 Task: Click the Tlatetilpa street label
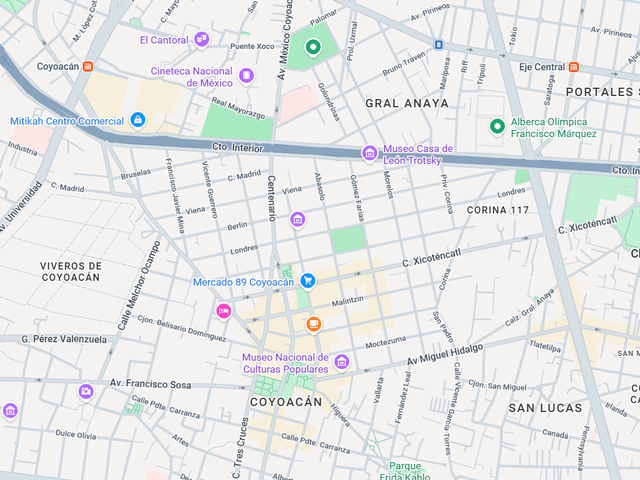coord(545,346)
